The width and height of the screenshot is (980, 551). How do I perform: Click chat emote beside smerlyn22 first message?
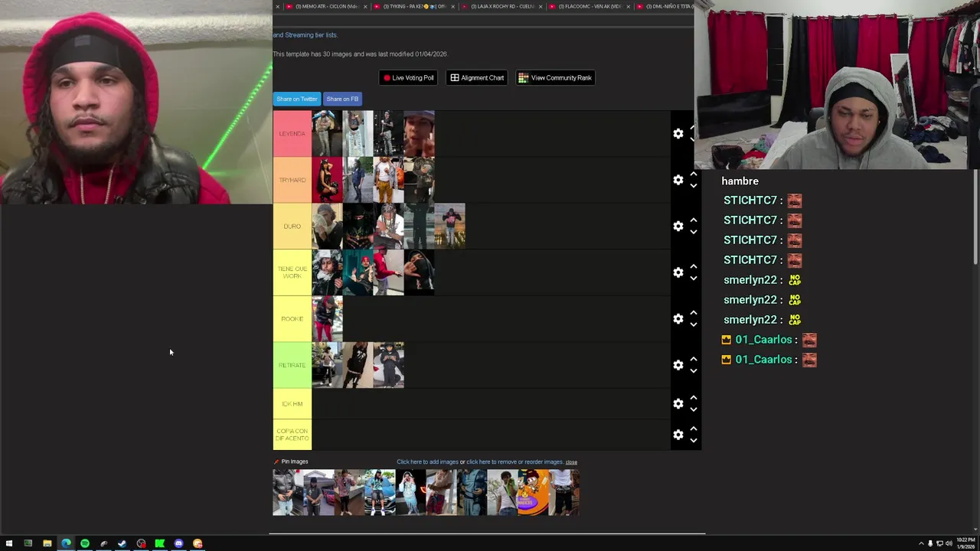pos(795,280)
